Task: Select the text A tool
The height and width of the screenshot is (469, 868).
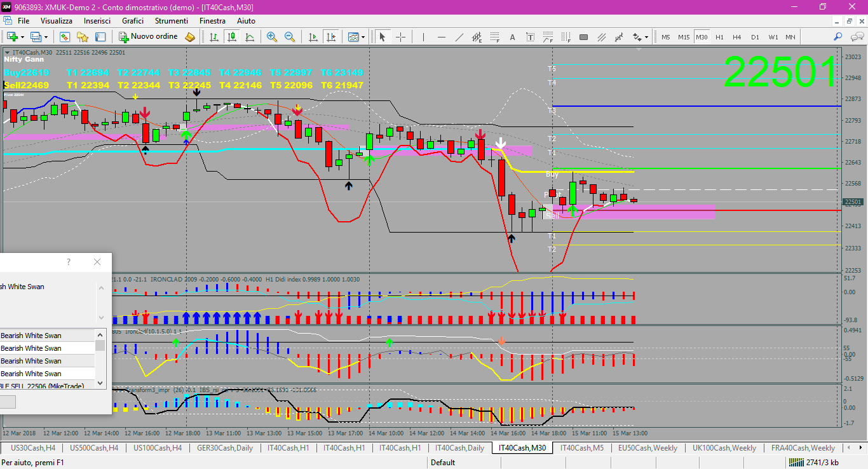Action: coord(513,37)
